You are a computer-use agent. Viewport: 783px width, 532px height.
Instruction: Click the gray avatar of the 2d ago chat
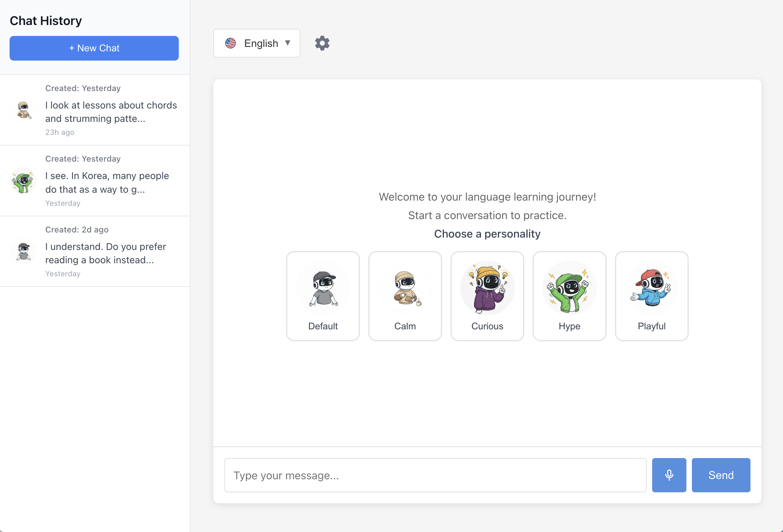click(x=23, y=252)
